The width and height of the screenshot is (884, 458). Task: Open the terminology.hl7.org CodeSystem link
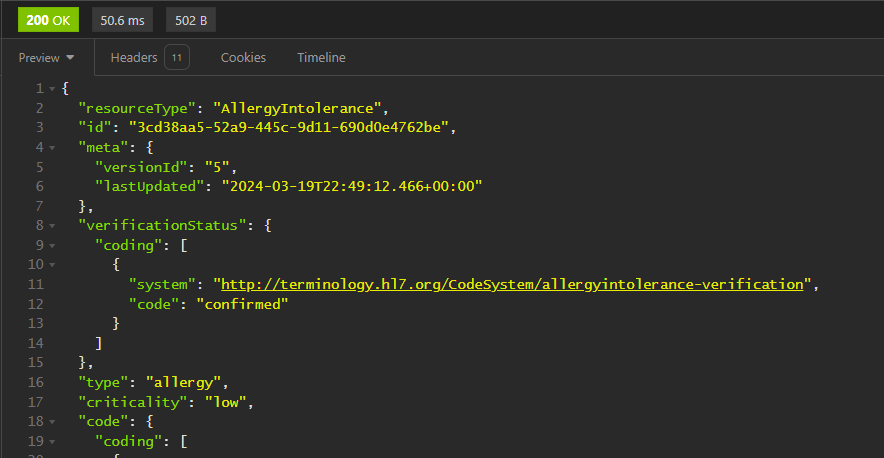[512, 284]
